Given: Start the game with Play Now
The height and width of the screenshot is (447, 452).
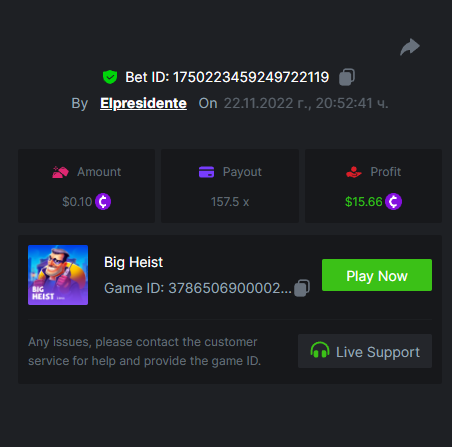Looking at the screenshot, I should (x=377, y=275).
